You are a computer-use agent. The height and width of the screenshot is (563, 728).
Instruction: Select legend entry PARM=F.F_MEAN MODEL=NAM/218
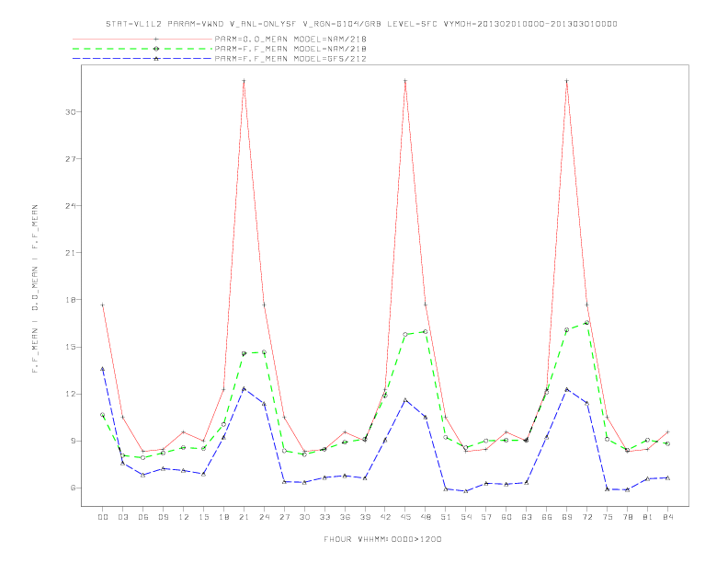(290, 49)
